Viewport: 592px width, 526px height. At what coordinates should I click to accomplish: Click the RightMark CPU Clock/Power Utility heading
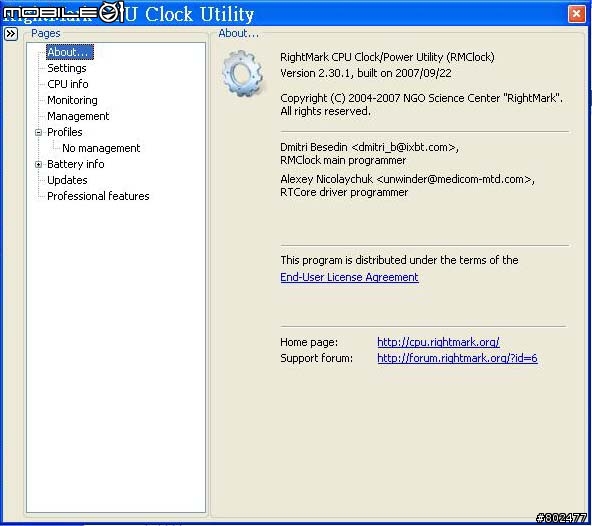pyautogui.click(x=387, y=57)
